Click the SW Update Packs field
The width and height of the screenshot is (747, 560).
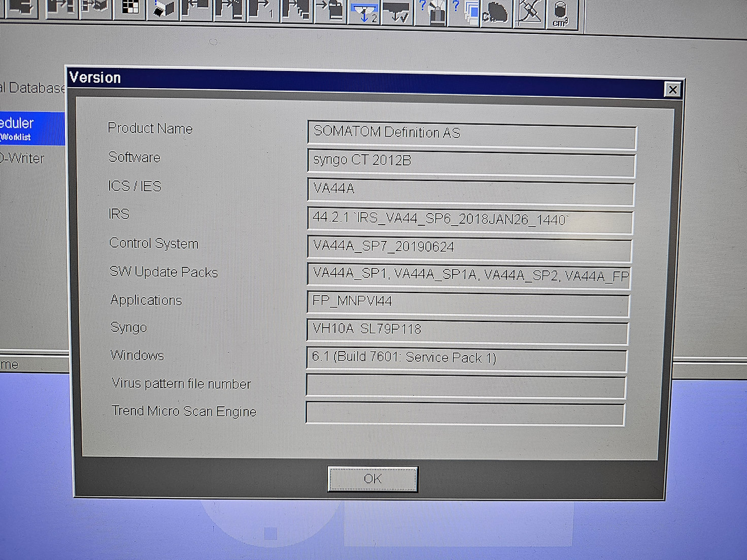469,275
